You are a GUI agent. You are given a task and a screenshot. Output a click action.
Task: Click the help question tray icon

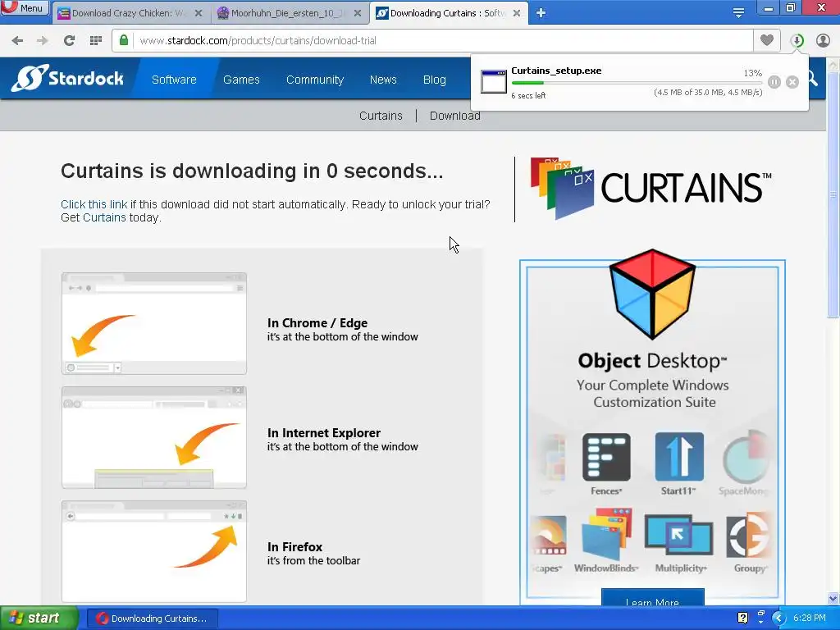click(x=742, y=618)
